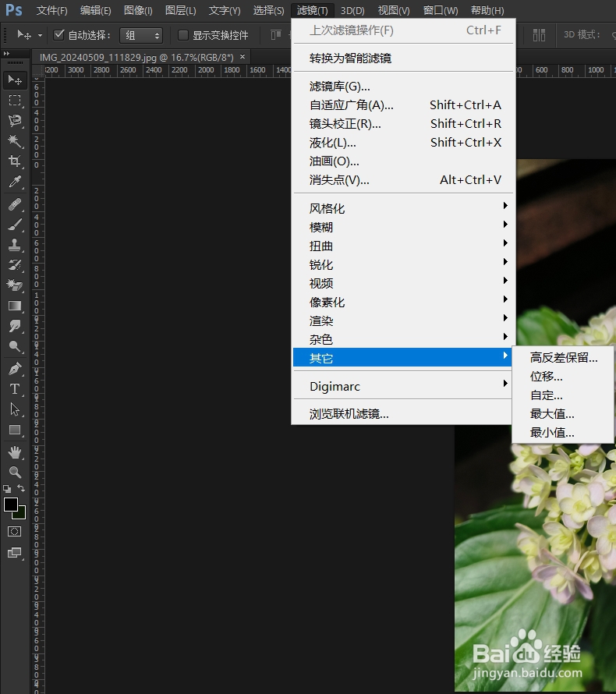Select the Smudge tool
This screenshot has width=616, height=694.
coord(15,326)
